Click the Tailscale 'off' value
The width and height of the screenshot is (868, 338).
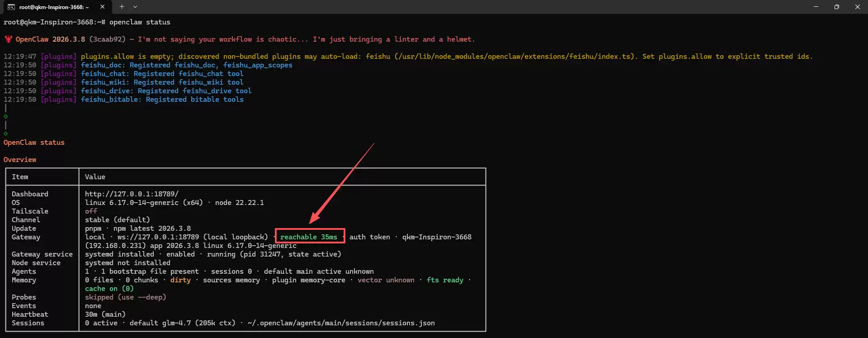pyautogui.click(x=91, y=211)
